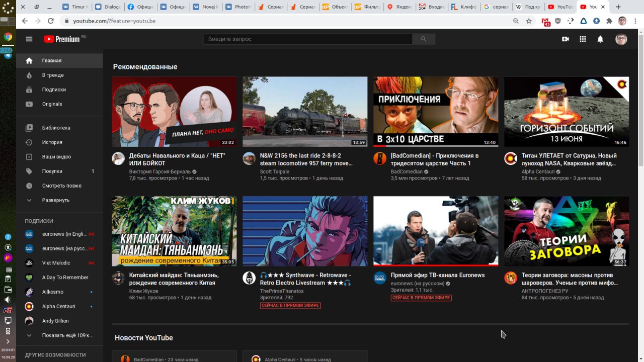Open В тренде in sidebar
The width and height of the screenshot is (644, 362).
[59, 75]
